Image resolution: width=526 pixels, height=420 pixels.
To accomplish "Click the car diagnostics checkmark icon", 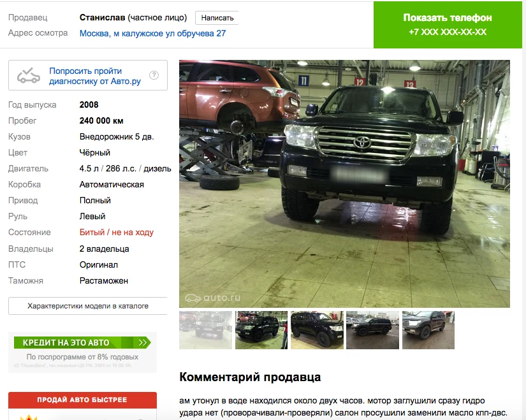I will (29, 75).
